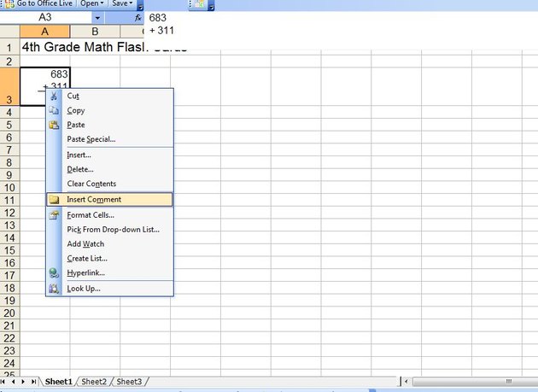Select row 3 header
538x392 pixels.
pyautogui.click(x=9, y=86)
